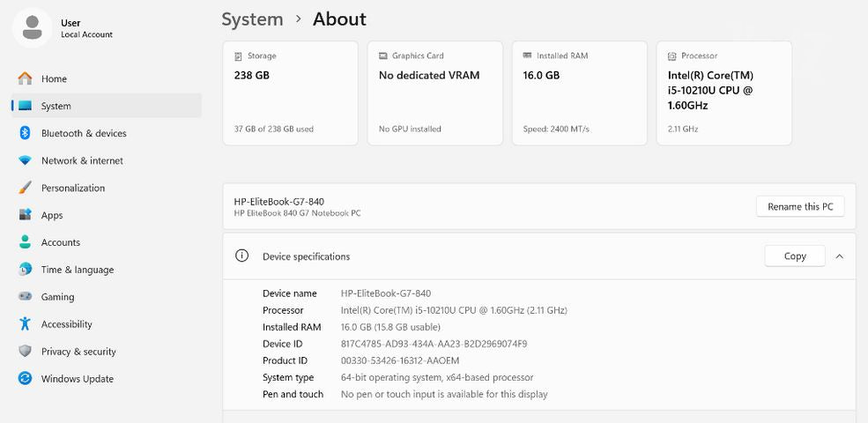868x423 pixels.
Task: Click the Processor chip icon
Action: [672, 56]
